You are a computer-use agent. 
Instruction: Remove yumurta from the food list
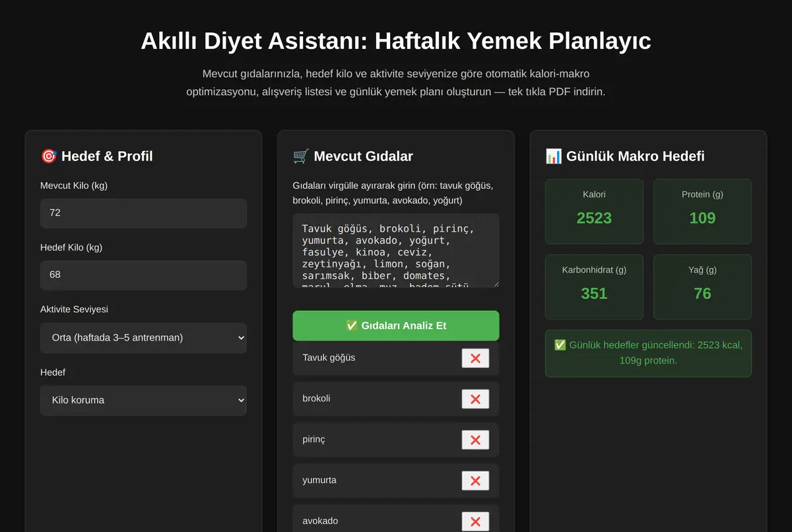coord(475,481)
